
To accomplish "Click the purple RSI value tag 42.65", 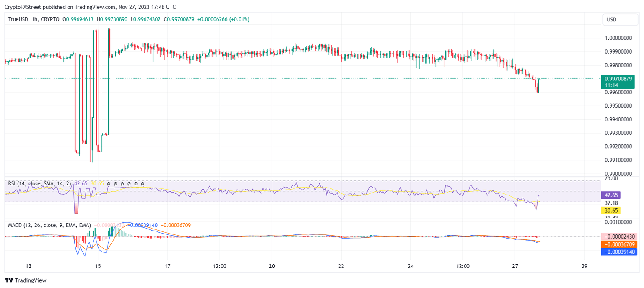I will pos(610,195).
